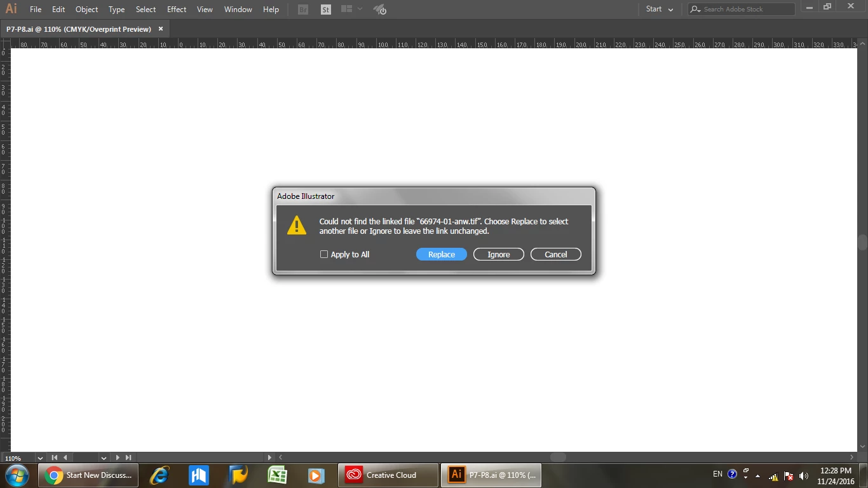Switch to Chrome Start New Discussion window
The width and height of the screenshot is (868, 488).
point(88,475)
